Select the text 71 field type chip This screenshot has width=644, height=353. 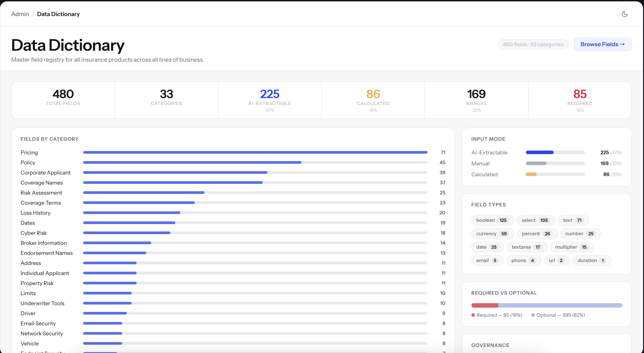coord(573,220)
